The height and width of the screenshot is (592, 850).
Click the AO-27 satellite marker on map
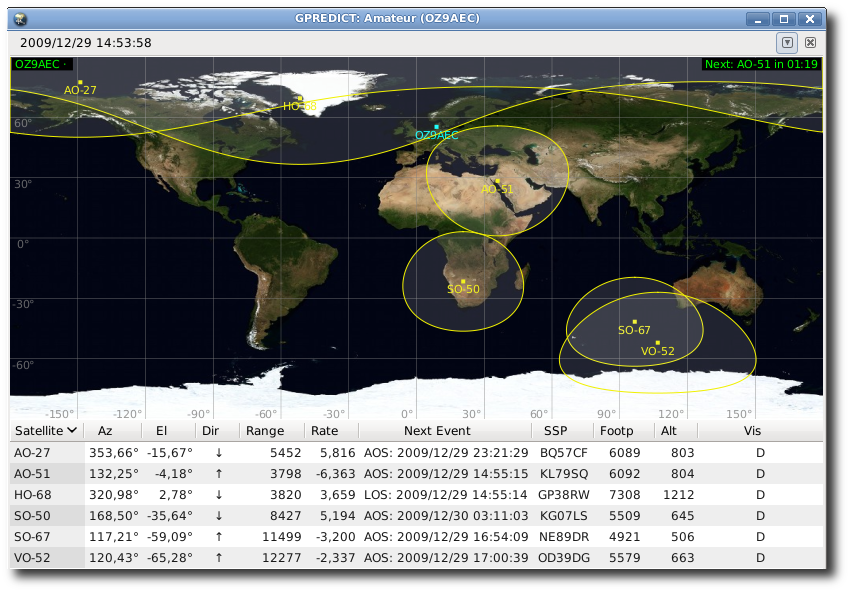point(80,82)
